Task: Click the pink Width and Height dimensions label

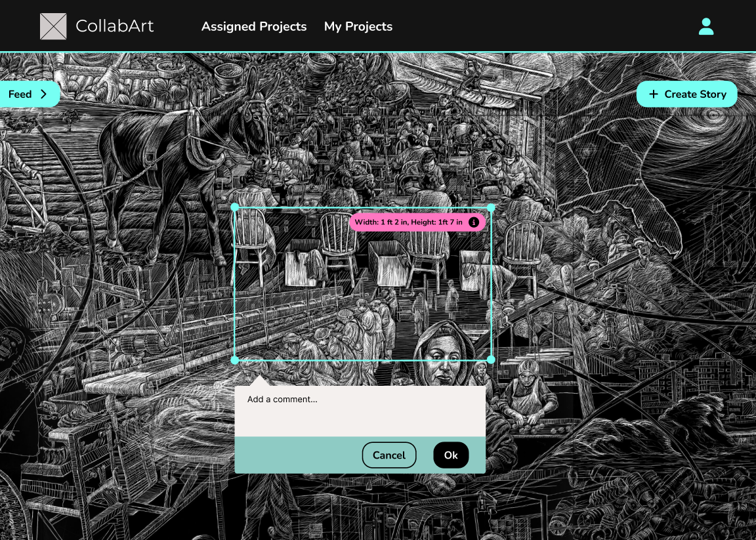Action: (417, 222)
